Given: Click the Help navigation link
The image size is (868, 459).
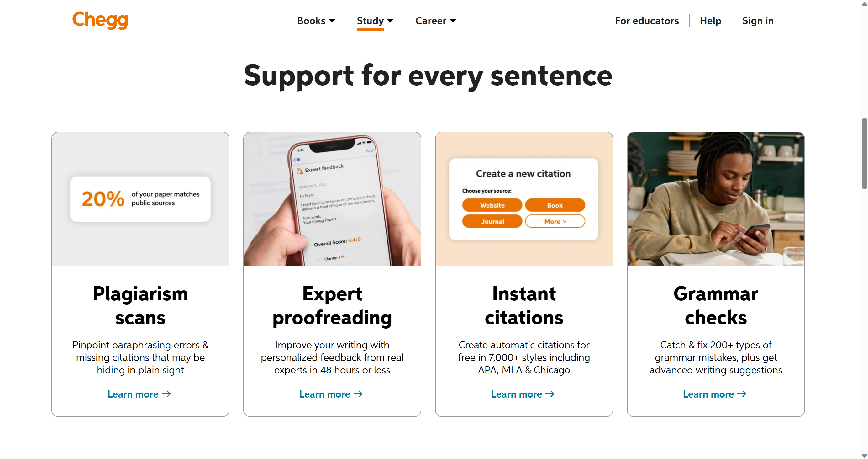Looking at the screenshot, I should [x=710, y=20].
